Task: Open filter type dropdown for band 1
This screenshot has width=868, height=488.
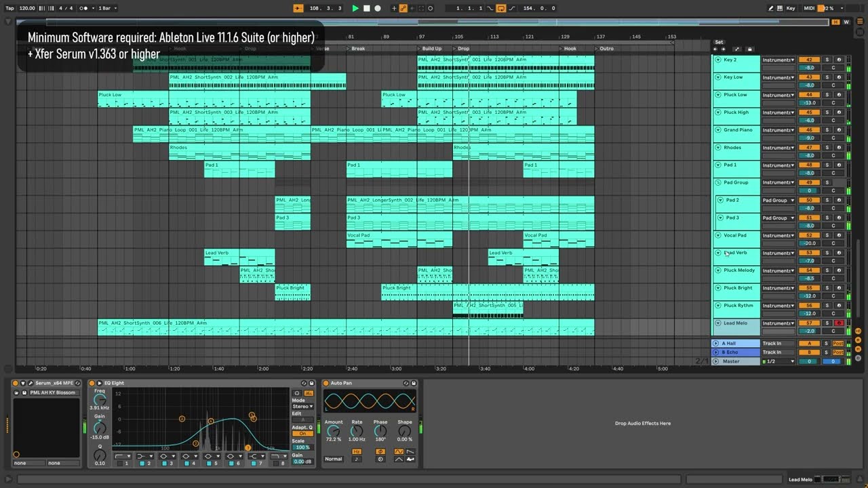Action: 123,456
